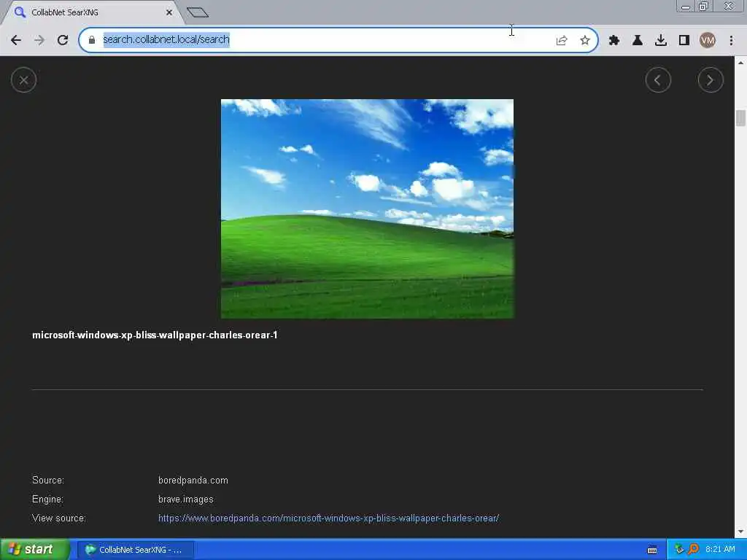Share this page icon in address bar
Screen dimensions: 747x560
click(x=562, y=41)
